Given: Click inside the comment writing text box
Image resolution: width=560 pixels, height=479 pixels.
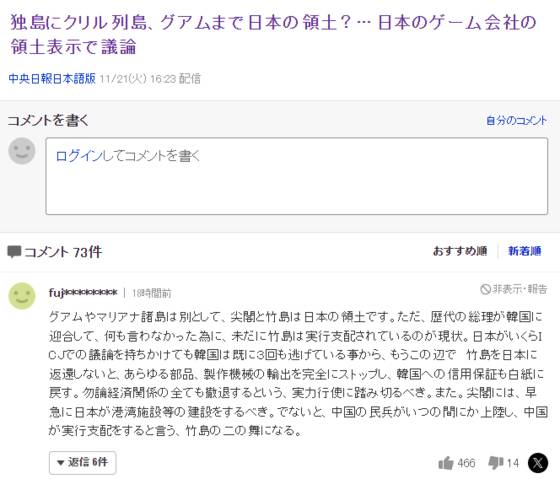Looking at the screenshot, I should coord(296,176).
